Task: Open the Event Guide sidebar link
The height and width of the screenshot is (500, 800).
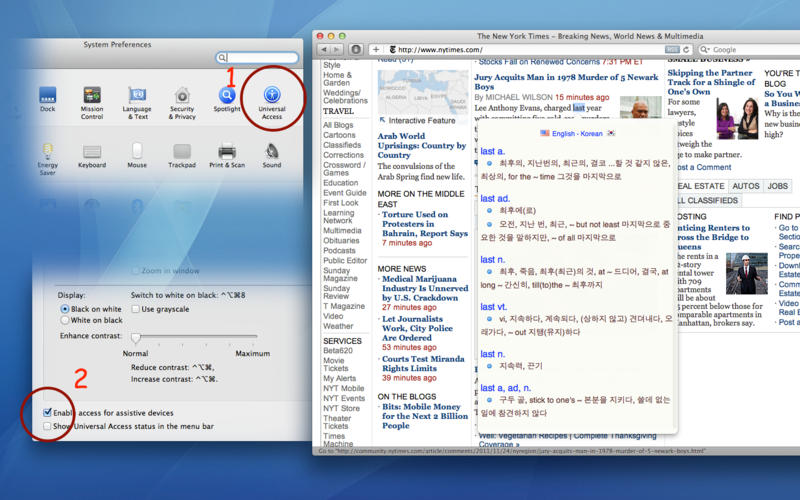Action: pyautogui.click(x=344, y=193)
